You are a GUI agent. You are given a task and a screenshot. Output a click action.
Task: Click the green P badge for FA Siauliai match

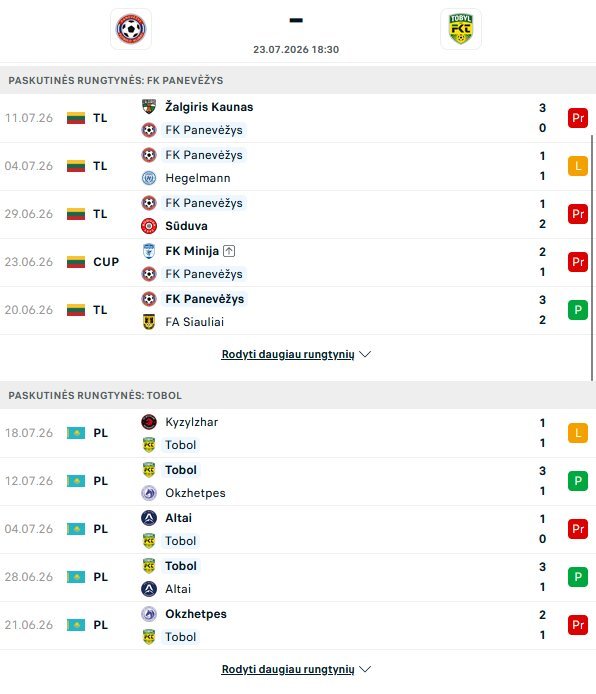(578, 310)
